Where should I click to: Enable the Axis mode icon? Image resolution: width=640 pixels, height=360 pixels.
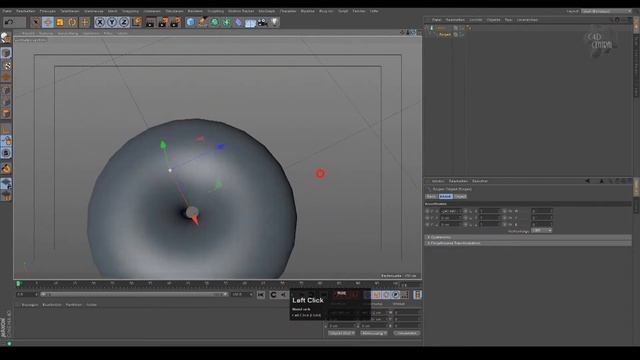click(6, 130)
